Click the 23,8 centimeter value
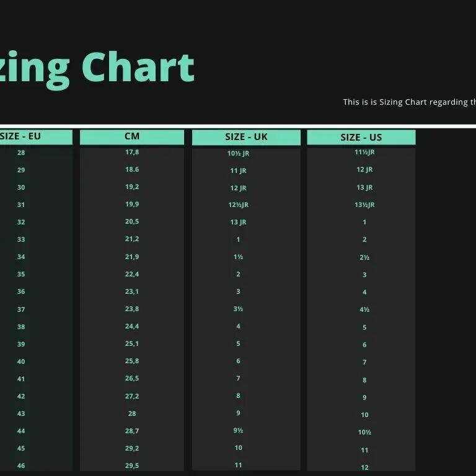 (x=132, y=309)
